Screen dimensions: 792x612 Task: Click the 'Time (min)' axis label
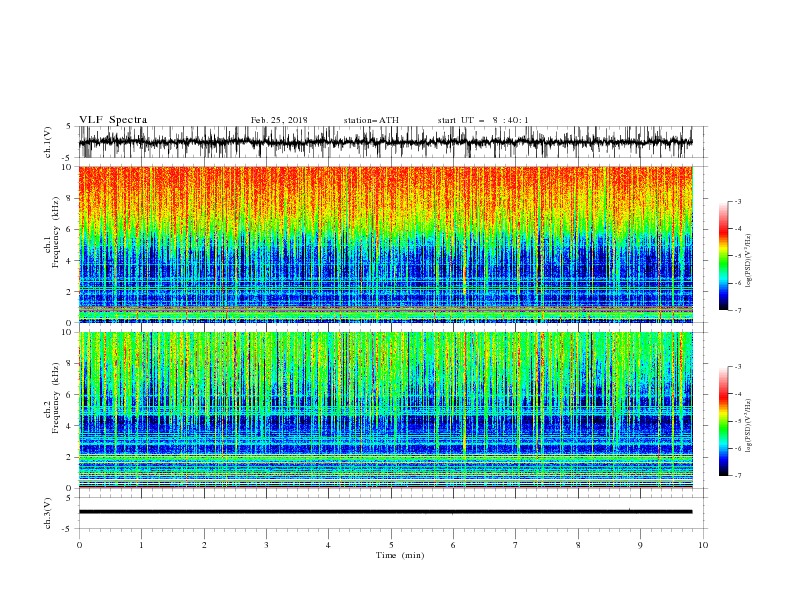click(x=400, y=555)
